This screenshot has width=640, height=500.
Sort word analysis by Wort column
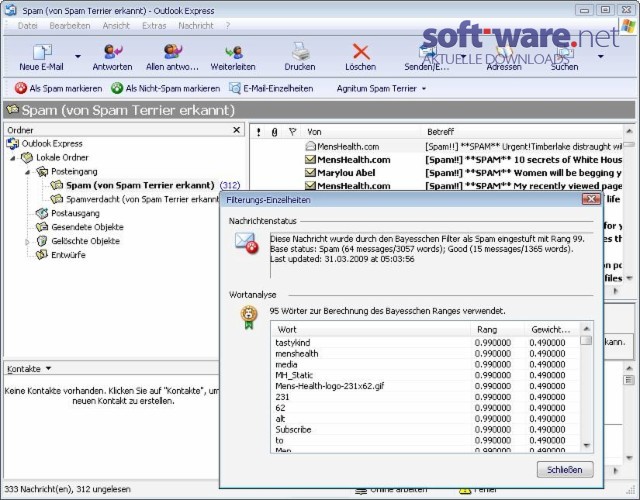[371, 329]
